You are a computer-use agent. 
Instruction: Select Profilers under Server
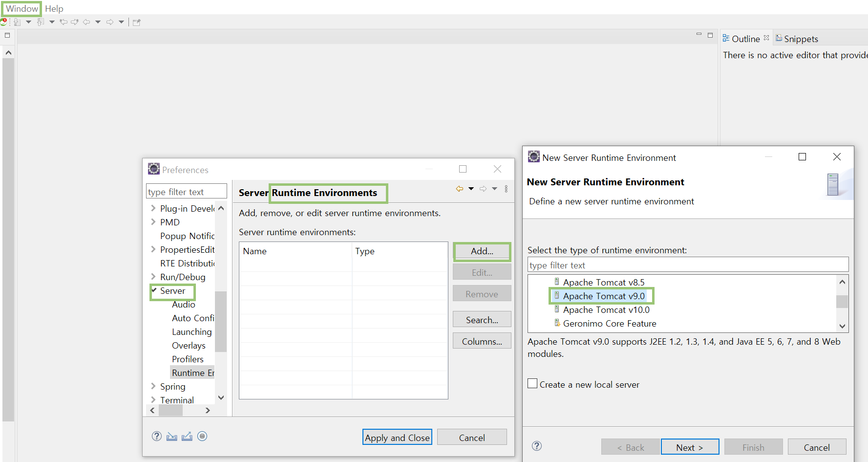(188, 359)
